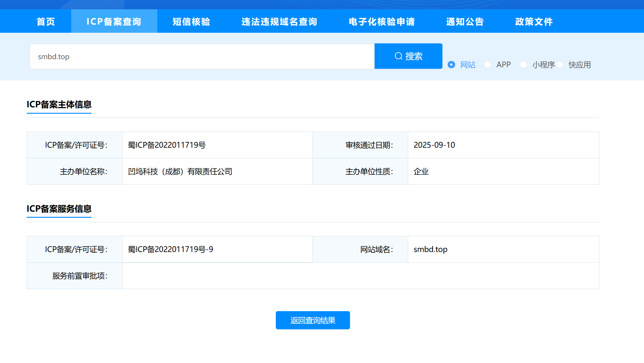The image size is (644, 363).
Task: Open the 短信核验 tab
Action: click(191, 22)
